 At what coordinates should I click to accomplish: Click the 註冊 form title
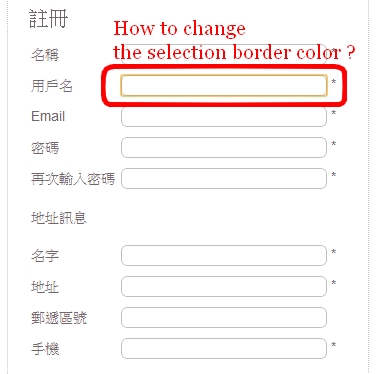click(x=48, y=19)
